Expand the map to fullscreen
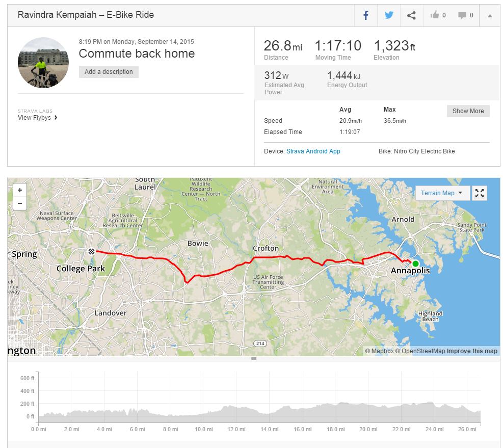This screenshot has width=503, height=448. 479,193
